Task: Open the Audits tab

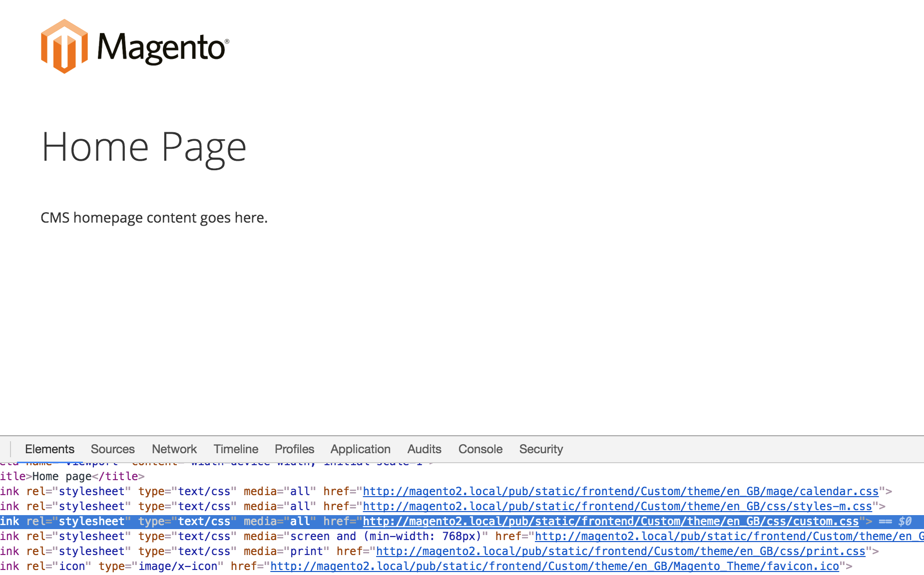Action: pyautogui.click(x=424, y=449)
